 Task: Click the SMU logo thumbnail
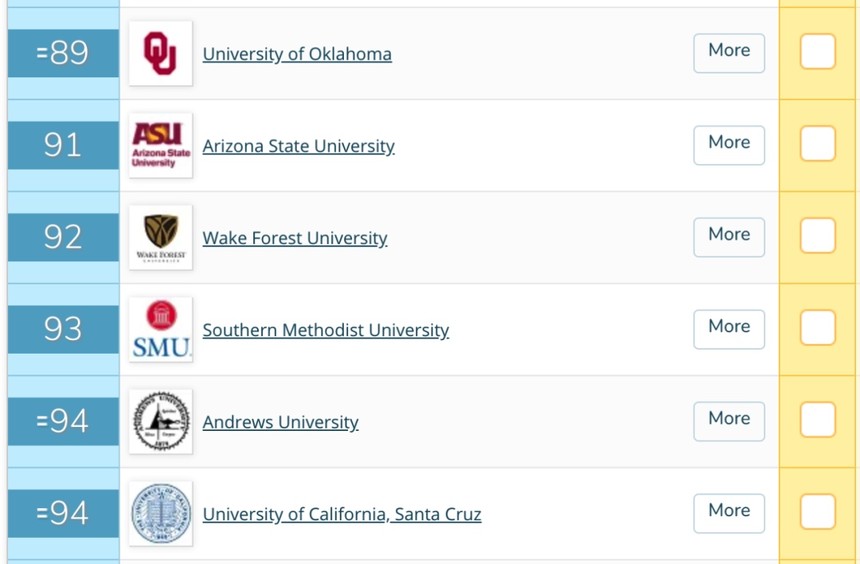click(161, 329)
